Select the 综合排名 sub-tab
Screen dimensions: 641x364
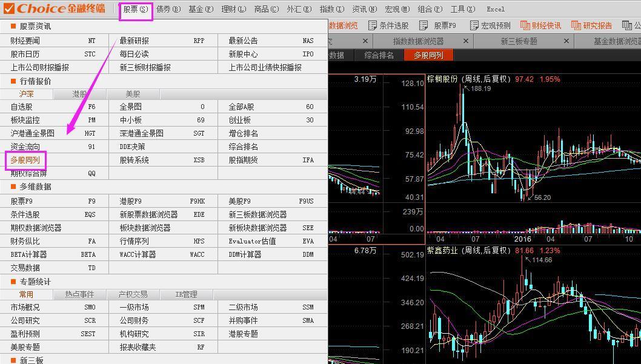point(379,55)
